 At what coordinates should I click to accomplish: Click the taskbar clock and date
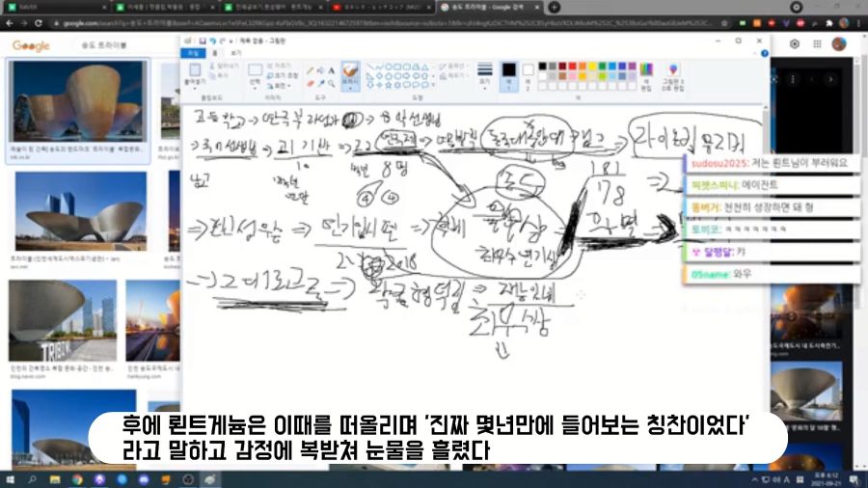[826, 479]
